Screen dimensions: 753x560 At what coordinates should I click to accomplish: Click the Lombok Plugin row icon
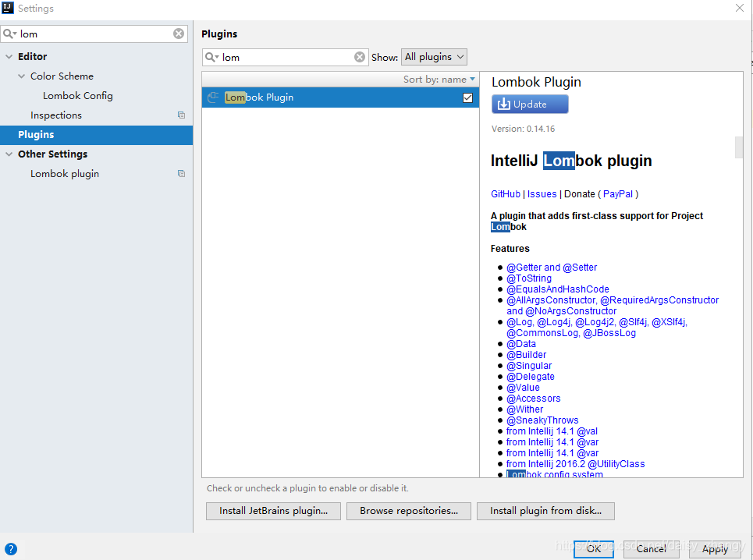[x=213, y=97]
